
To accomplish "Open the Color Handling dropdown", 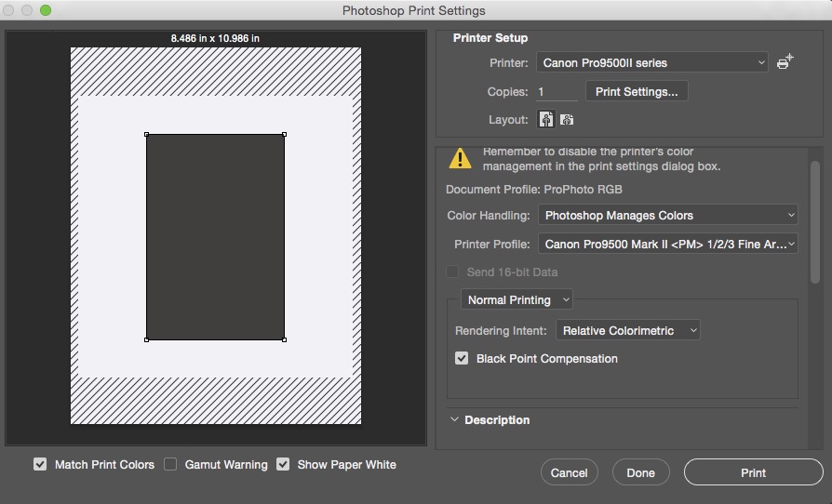I will tap(667, 215).
